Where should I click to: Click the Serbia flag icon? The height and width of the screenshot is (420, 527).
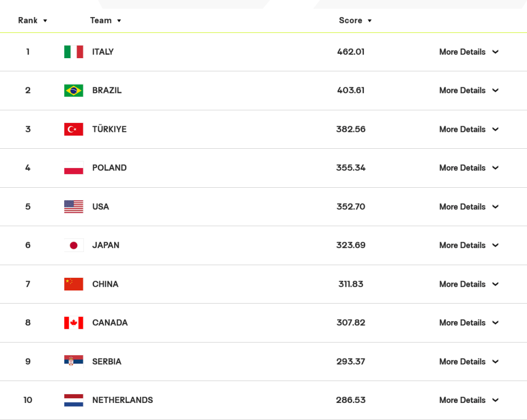point(74,361)
